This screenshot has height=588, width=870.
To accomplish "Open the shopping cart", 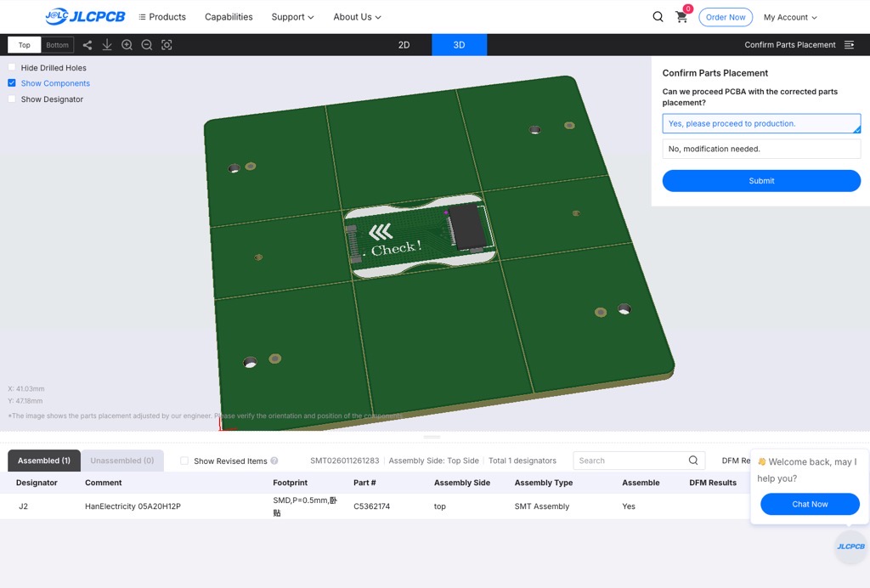I will [681, 17].
